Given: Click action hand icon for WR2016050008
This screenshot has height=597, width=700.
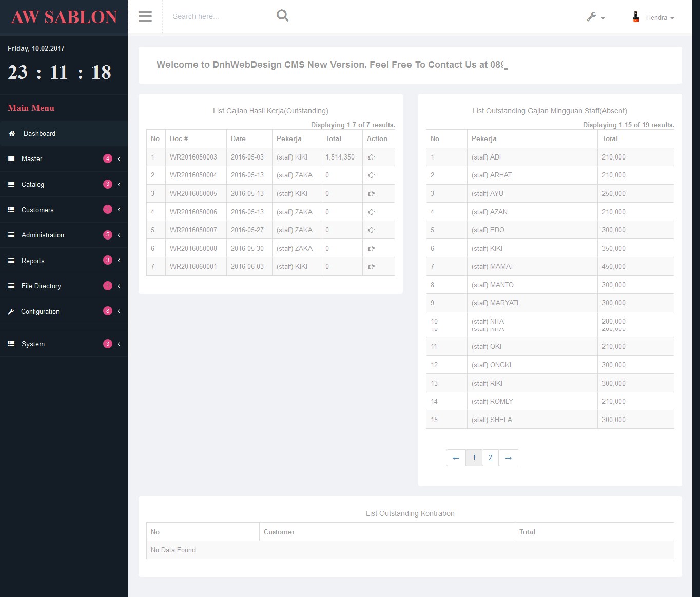Looking at the screenshot, I should tap(371, 249).
